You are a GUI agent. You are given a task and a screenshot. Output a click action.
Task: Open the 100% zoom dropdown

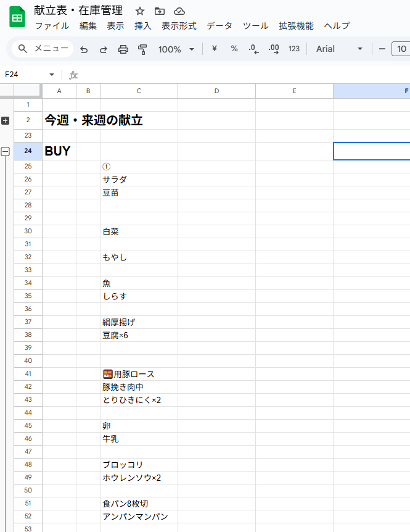pos(176,49)
